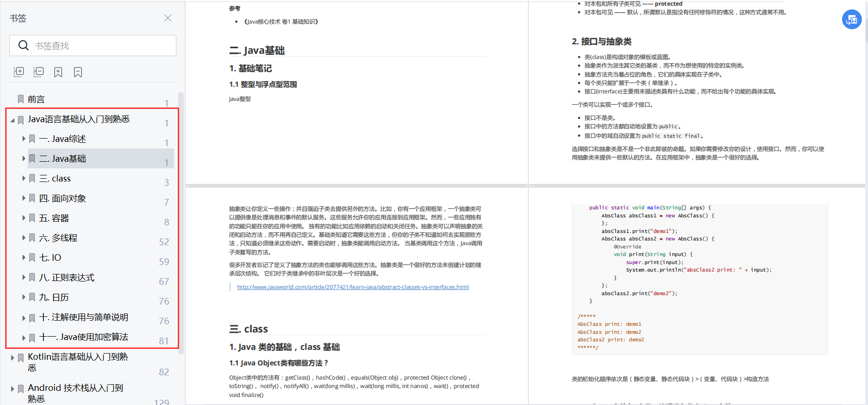Screen dimensions: 868x405
Task: Go to the 三. class bookmark
Action: click(x=55, y=179)
